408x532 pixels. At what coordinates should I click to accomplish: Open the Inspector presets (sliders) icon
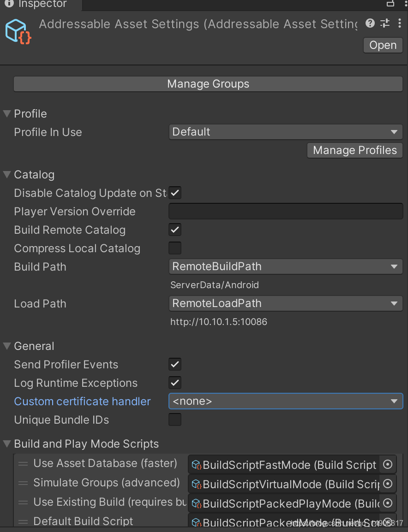[x=385, y=24]
